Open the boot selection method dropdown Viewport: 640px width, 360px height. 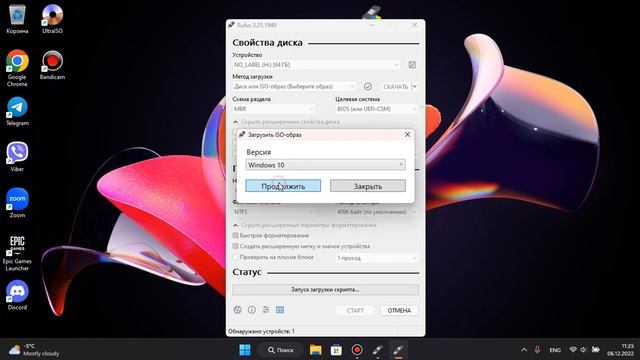coord(294,87)
